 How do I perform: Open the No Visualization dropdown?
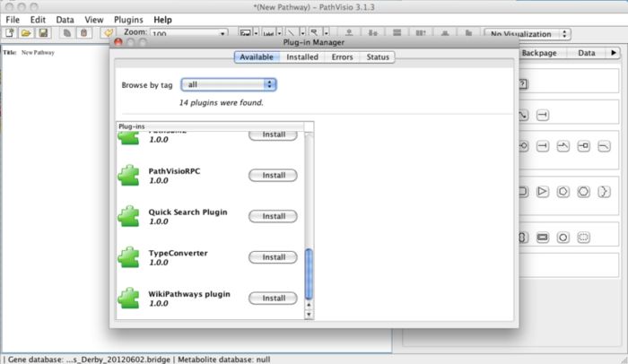click(x=528, y=34)
